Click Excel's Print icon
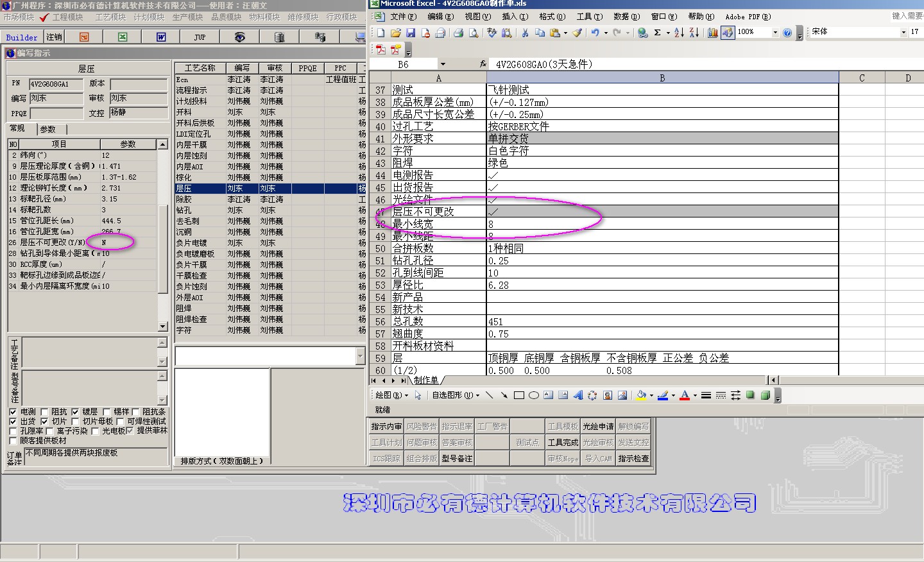924x562 pixels. 458,32
